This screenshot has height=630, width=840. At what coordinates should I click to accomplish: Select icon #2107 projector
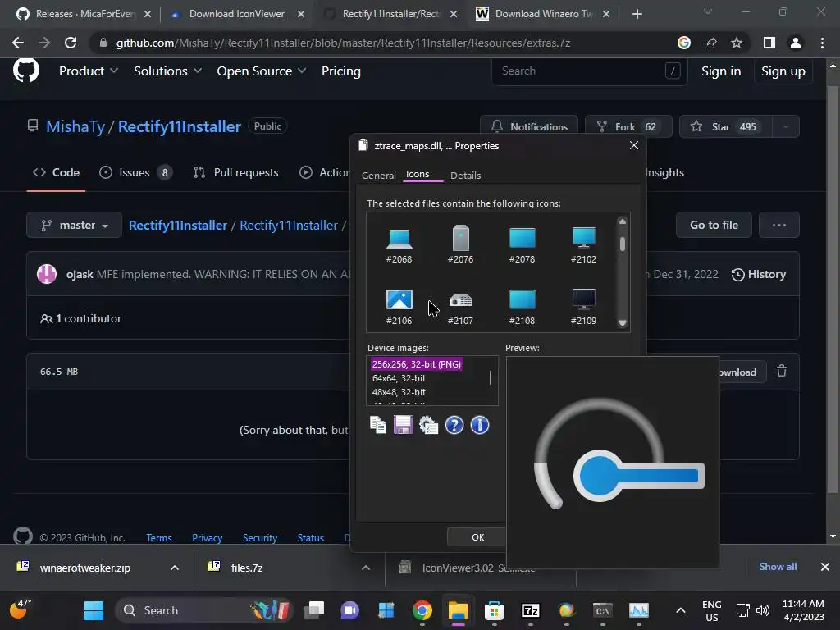tap(461, 307)
